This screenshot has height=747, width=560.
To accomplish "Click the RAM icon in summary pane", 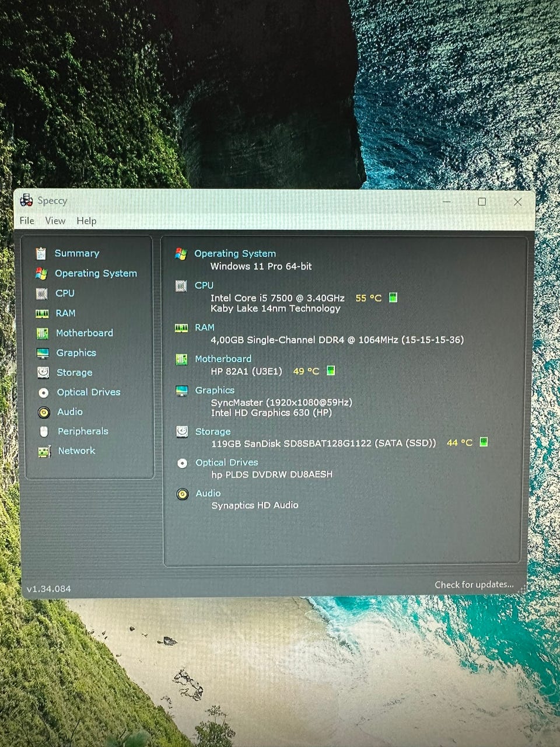I will (x=181, y=328).
